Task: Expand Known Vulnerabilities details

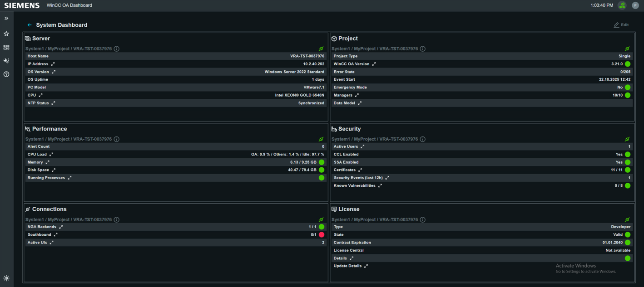Action: (380, 186)
